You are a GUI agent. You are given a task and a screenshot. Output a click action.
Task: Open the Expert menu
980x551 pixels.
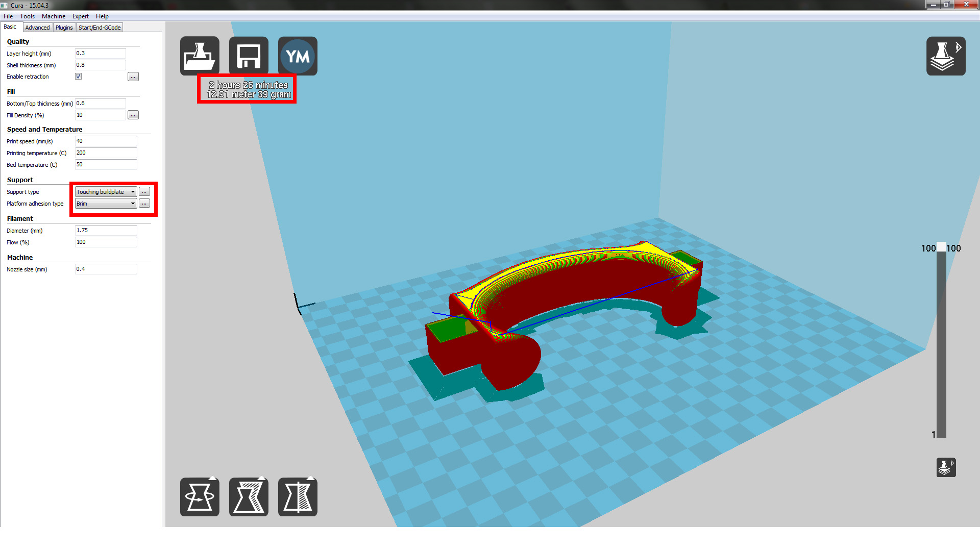80,16
